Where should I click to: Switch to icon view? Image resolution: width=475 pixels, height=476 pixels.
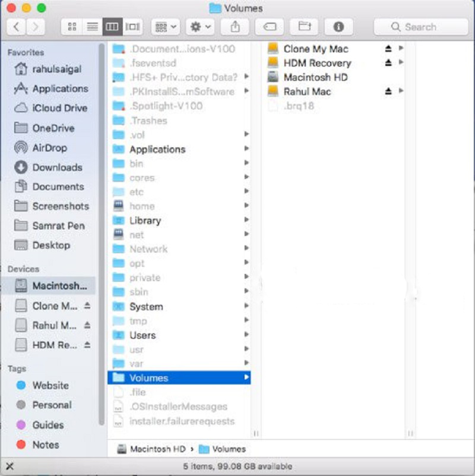coord(72,27)
